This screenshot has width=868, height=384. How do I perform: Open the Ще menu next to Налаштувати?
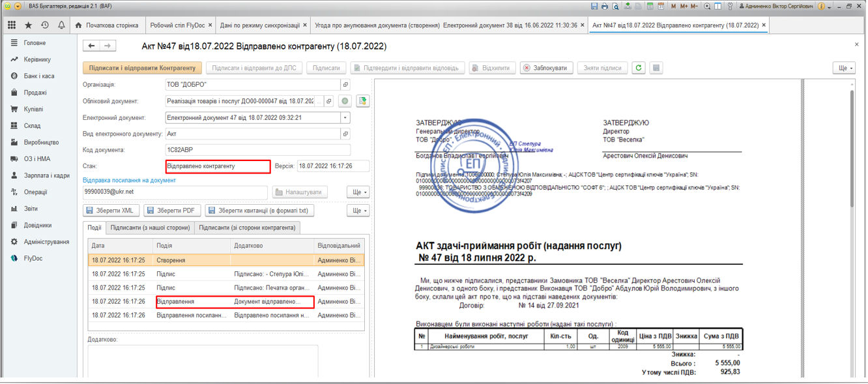coord(358,192)
